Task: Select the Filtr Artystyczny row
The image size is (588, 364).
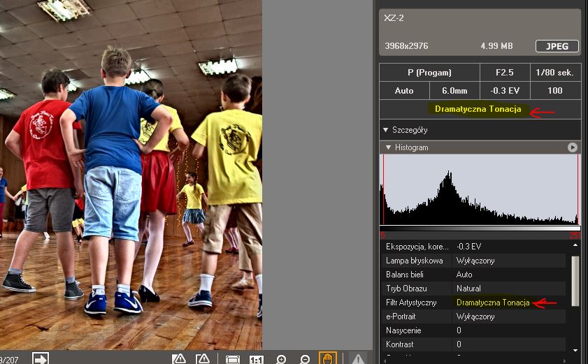Action: 475,303
